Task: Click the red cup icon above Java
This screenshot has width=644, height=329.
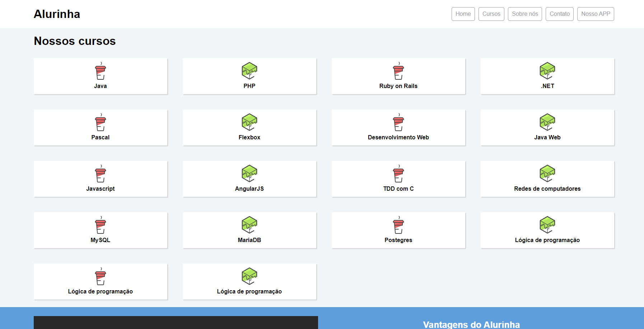Action: coord(101,71)
